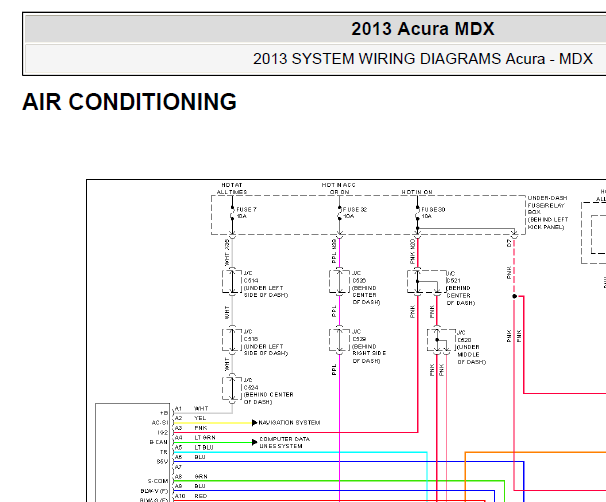
Task: Click pin 'A1' WHT label
Action: tap(191, 408)
